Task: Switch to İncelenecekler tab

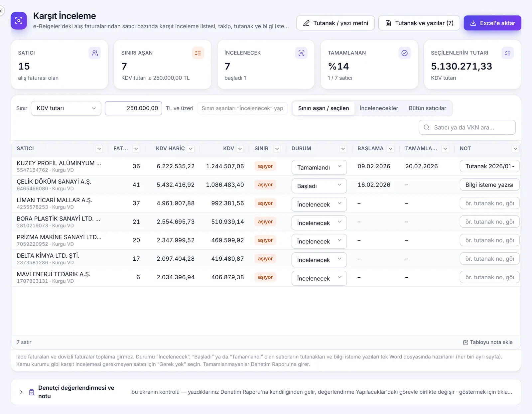Action: [379, 108]
